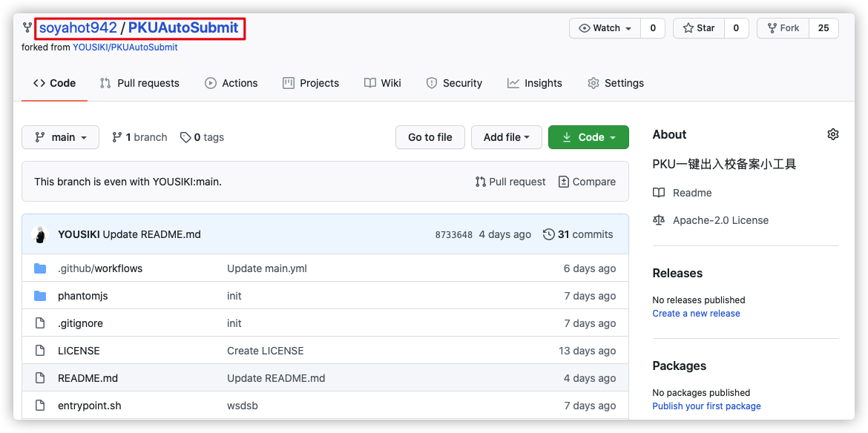Edit repository details with About gear icon

pyautogui.click(x=832, y=134)
